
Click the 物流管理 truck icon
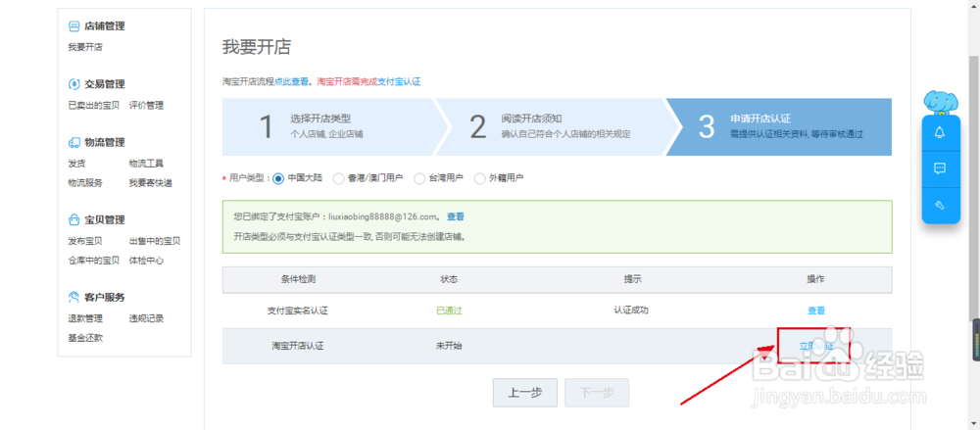[x=73, y=142]
